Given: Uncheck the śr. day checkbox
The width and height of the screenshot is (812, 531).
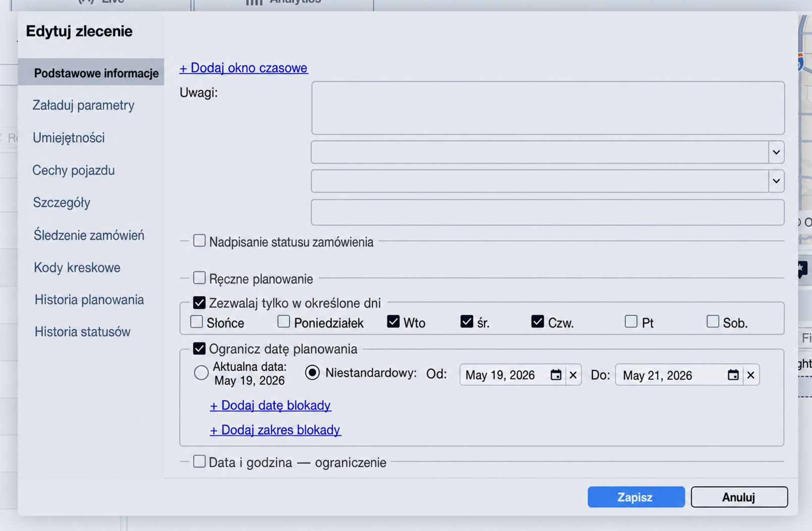Looking at the screenshot, I should [x=467, y=322].
